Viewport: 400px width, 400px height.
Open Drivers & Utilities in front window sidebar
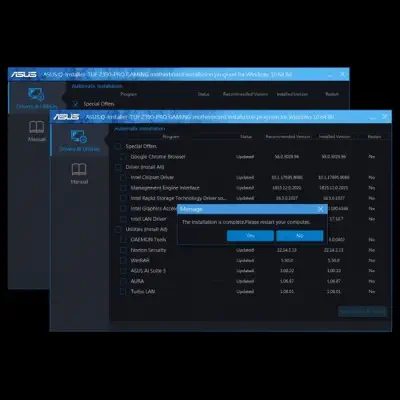coord(79,140)
